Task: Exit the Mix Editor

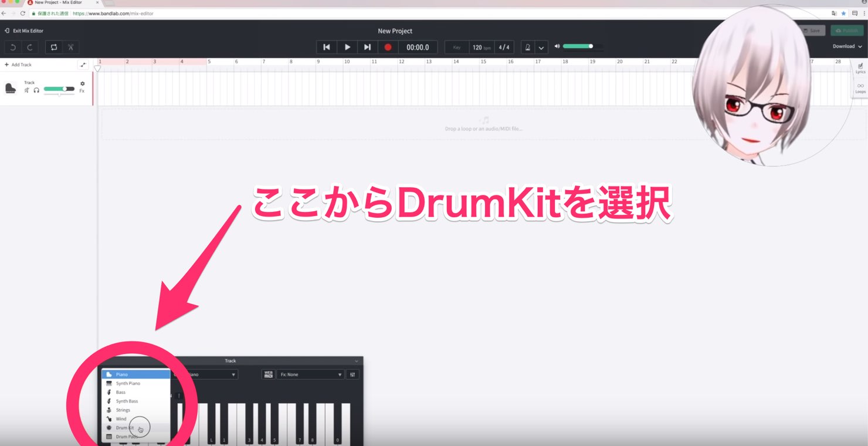Action: click(x=24, y=31)
